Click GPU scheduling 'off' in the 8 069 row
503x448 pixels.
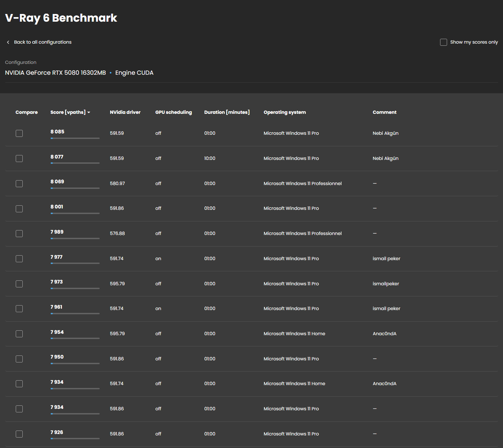click(158, 183)
